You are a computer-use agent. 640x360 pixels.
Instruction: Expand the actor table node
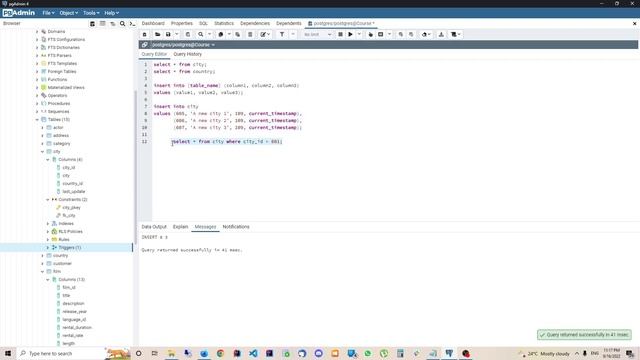[x=42, y=128]
